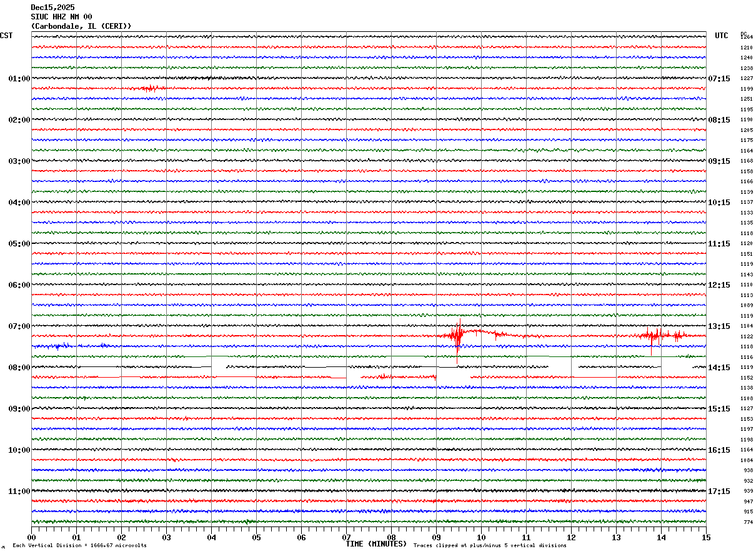
Task: Click the small red burst on the 01:15 trace
Action: pos(149,88)
